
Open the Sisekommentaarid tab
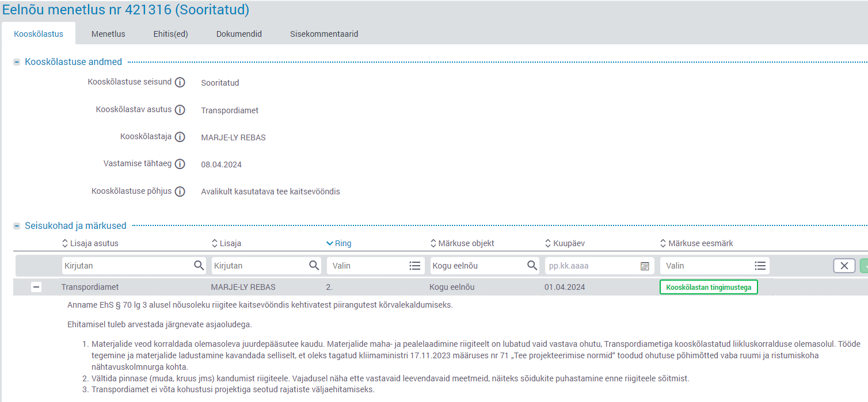coord(324,34)
